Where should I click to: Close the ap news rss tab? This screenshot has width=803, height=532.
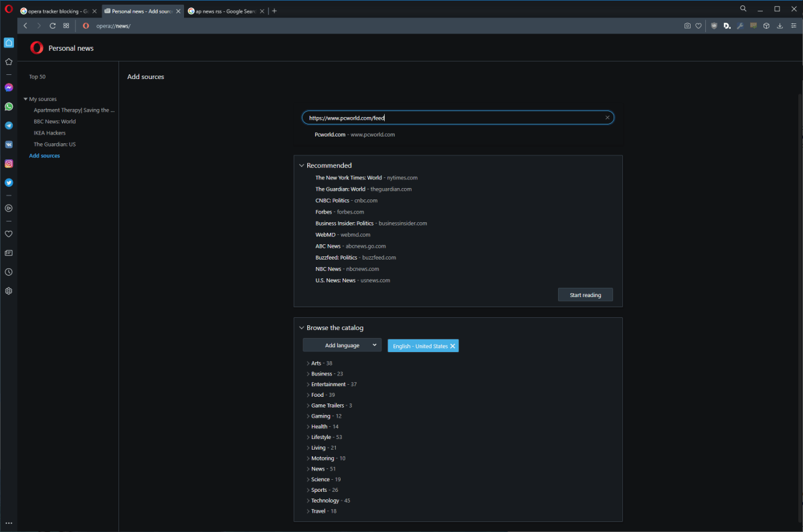[x=262, y=11]
